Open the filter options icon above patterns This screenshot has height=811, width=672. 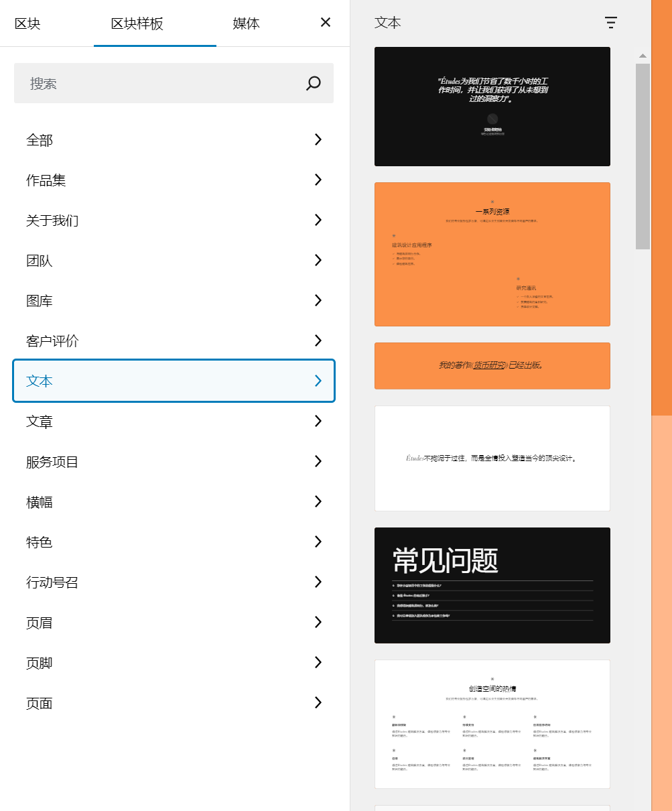click(x=610, y=22)
